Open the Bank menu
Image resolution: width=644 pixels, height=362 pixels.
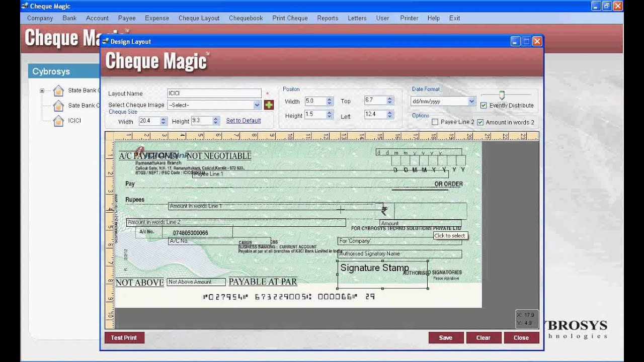[69, 18]
